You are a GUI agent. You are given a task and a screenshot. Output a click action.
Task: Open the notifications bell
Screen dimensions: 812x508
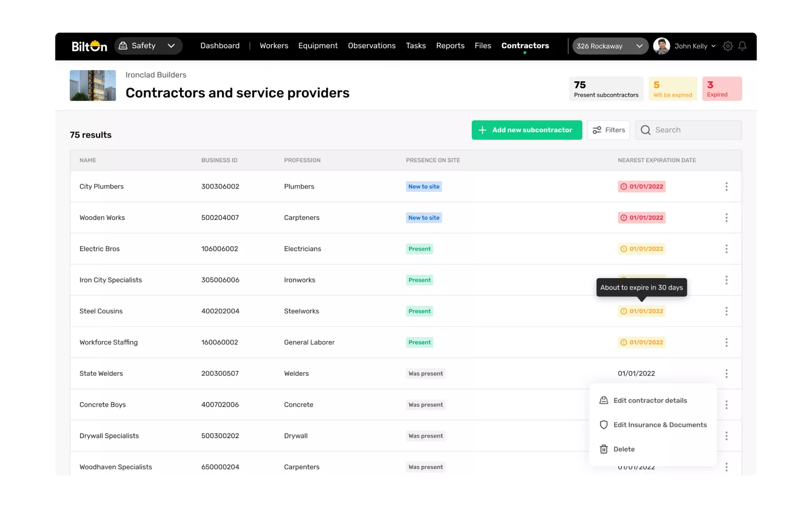[742, 46]
